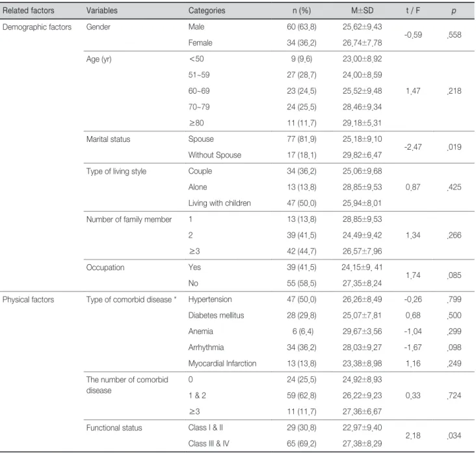Select the 'Arrhythmia' category cell
Screen dimensions: 476x453
point(206,348)
